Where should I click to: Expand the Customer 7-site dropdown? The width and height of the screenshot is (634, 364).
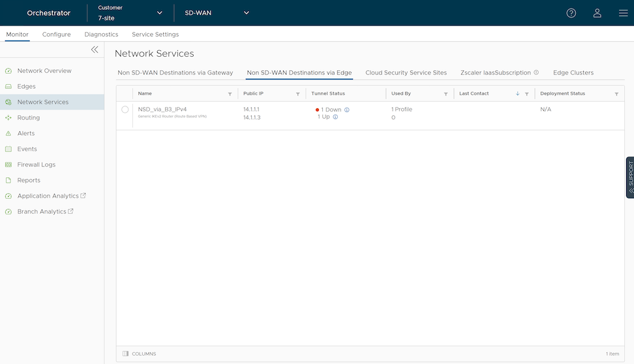click(x=160, y=13)
